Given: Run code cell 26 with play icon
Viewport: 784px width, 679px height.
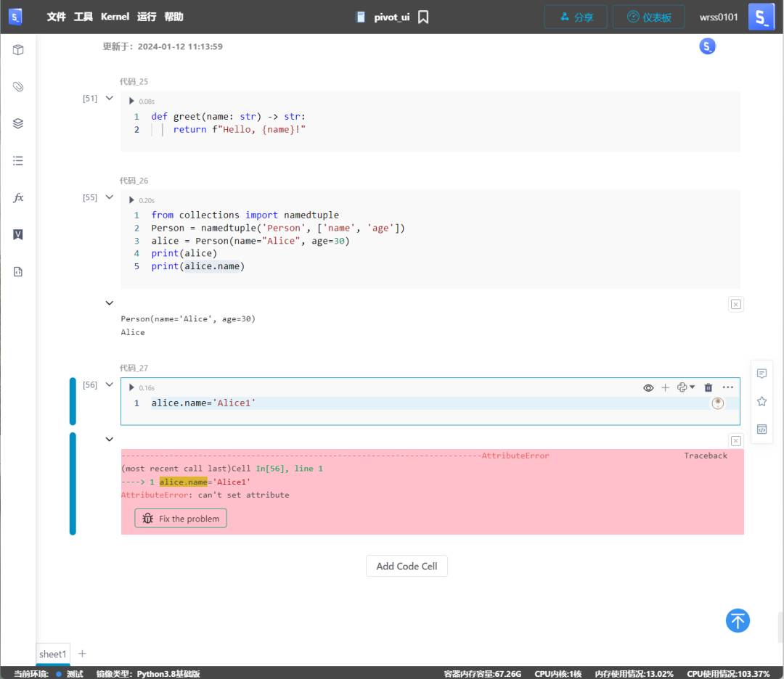Looking at the screenshot, I should [131, 199].
